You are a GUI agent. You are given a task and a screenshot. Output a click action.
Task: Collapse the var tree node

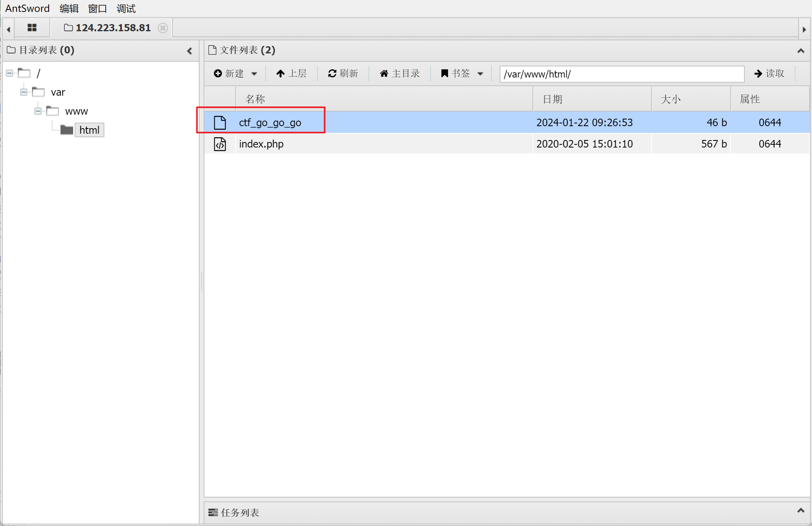(x=24, y=92)
